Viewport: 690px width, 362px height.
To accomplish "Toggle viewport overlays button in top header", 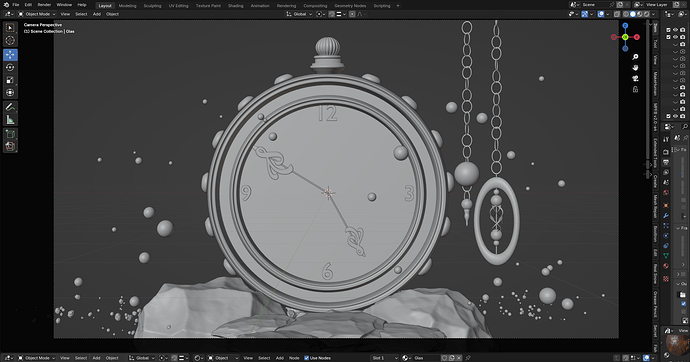I will 601,14.
